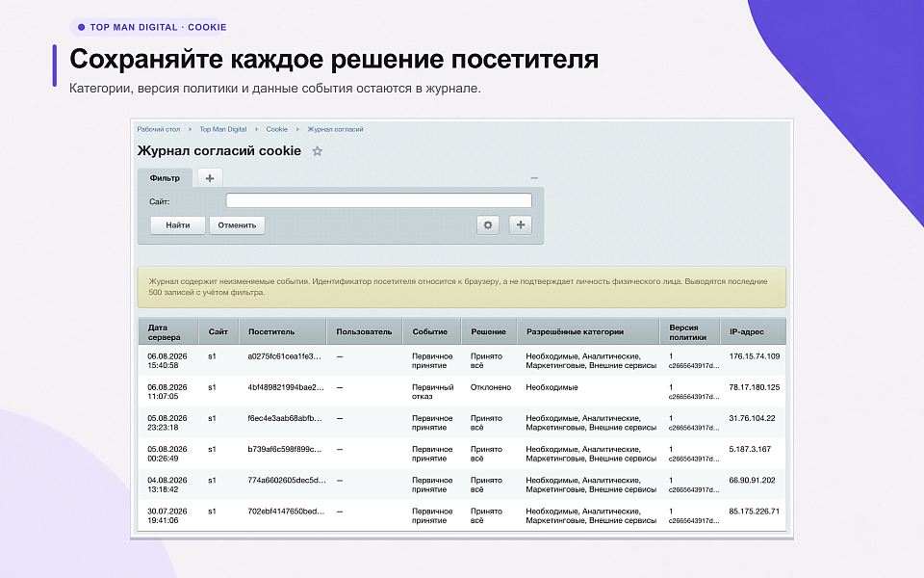Switch to the Фильтр tab

[165, 177]
